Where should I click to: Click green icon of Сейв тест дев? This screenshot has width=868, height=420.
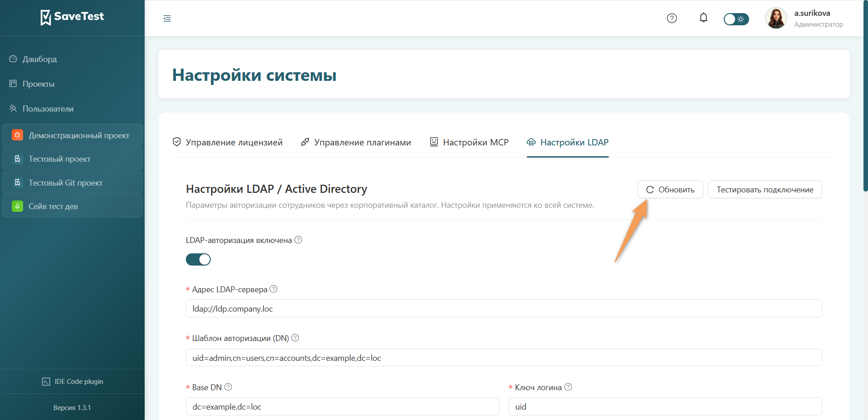pyautogui.click(x=17, y=206)
